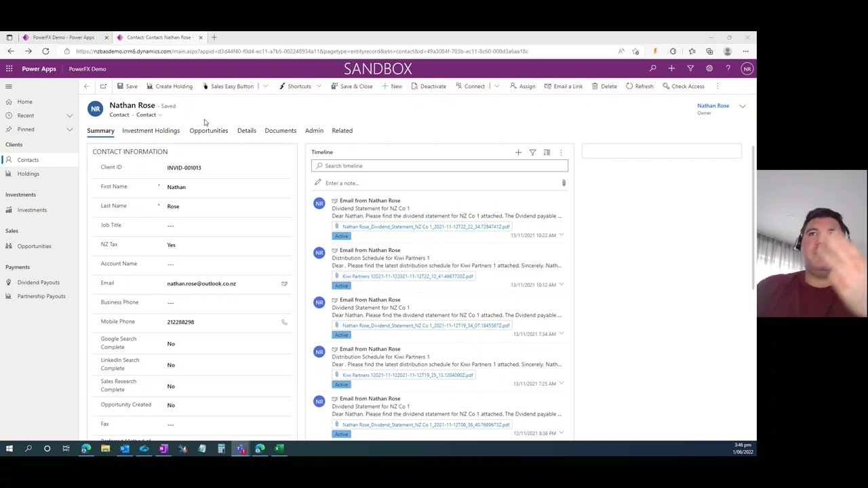Save the contact record
This screenshot has width=868, height=488.
tap(127, 86)
